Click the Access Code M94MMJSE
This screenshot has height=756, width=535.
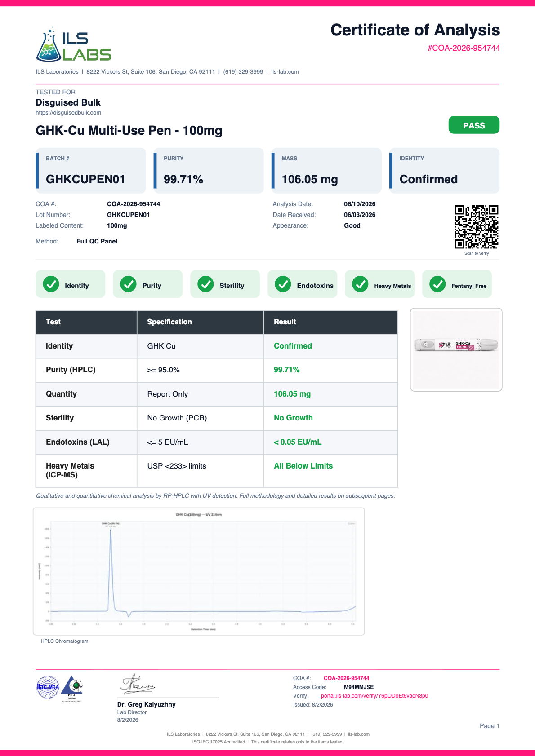click(359, 687)
